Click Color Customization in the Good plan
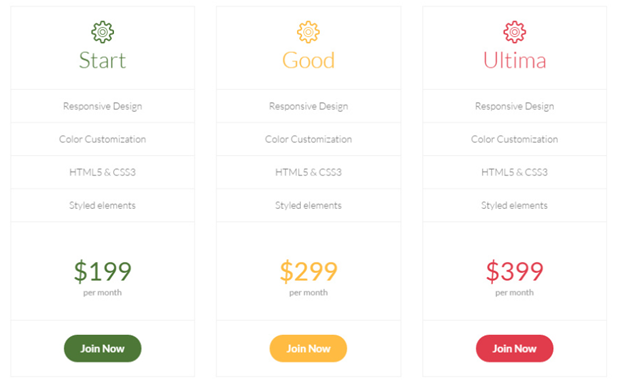The height and width of the screenshot is (386, 624). pos(308,139)
